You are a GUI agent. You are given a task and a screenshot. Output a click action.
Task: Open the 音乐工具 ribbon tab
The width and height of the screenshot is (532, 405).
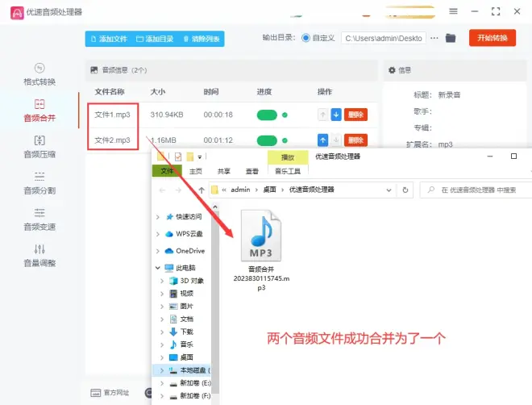click(x=288, y=171)
